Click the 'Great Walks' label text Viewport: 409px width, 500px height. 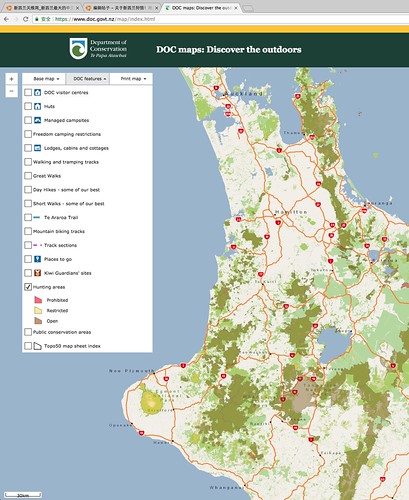tap(47, 176)
